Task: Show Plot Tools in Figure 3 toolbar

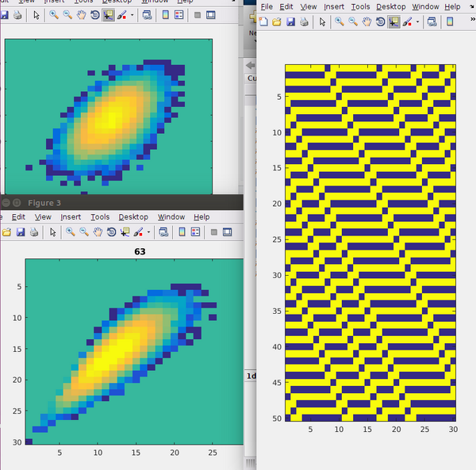Action: pos(228,232)
